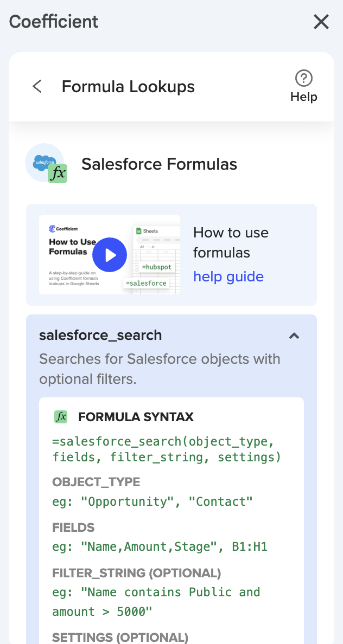Click the Salesforce Formulas heading
The width and height of the screenshot is (343, 644).
(x=159, y=164)
